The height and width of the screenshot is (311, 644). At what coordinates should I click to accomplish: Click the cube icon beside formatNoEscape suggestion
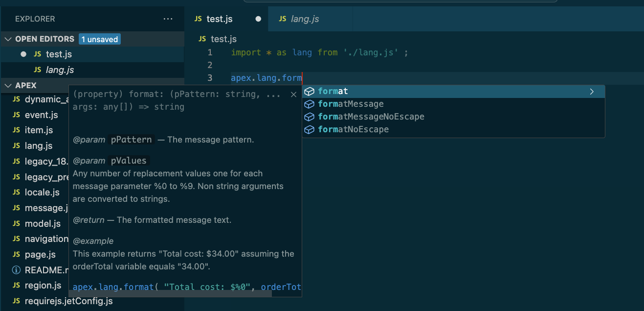[309, 129]
